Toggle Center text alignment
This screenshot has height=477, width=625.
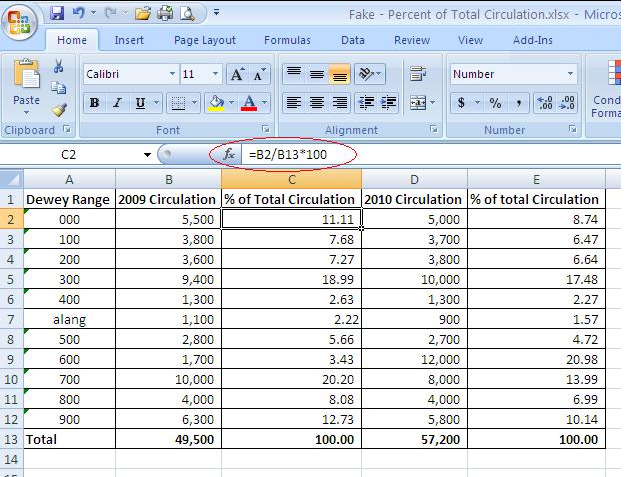click(x=317, y=103)
